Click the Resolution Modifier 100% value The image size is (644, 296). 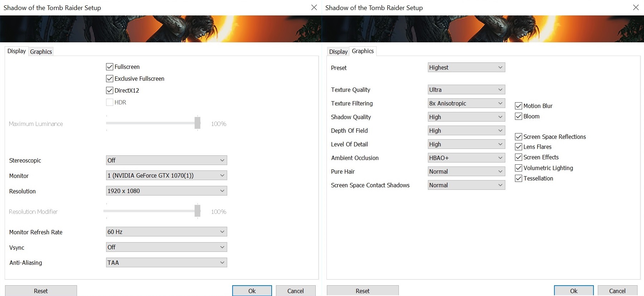click(x=219, y=212)
